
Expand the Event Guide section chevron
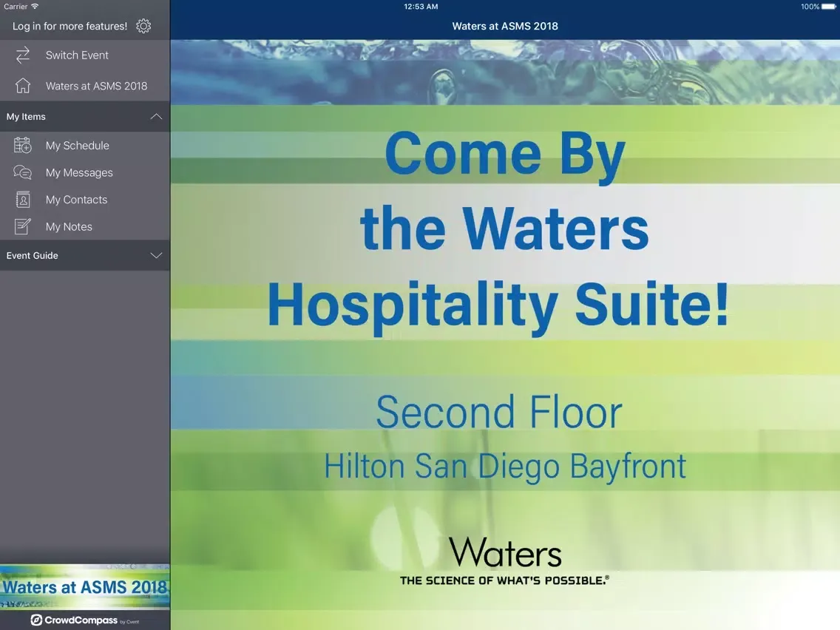click(x=156, y=256)
